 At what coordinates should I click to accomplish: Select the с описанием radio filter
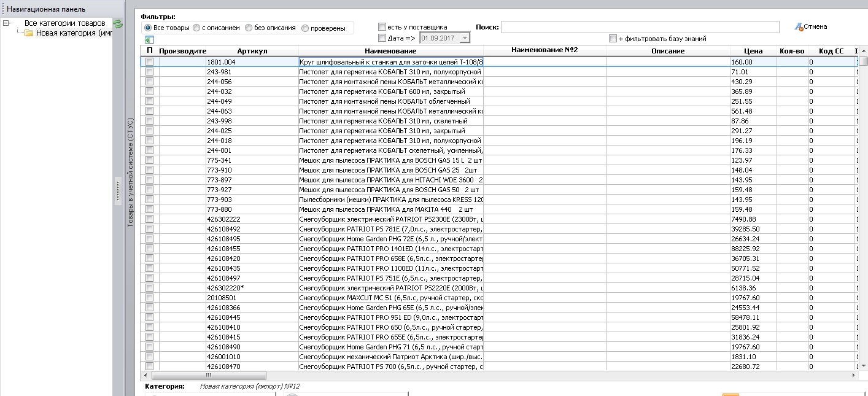pos(196,28)
